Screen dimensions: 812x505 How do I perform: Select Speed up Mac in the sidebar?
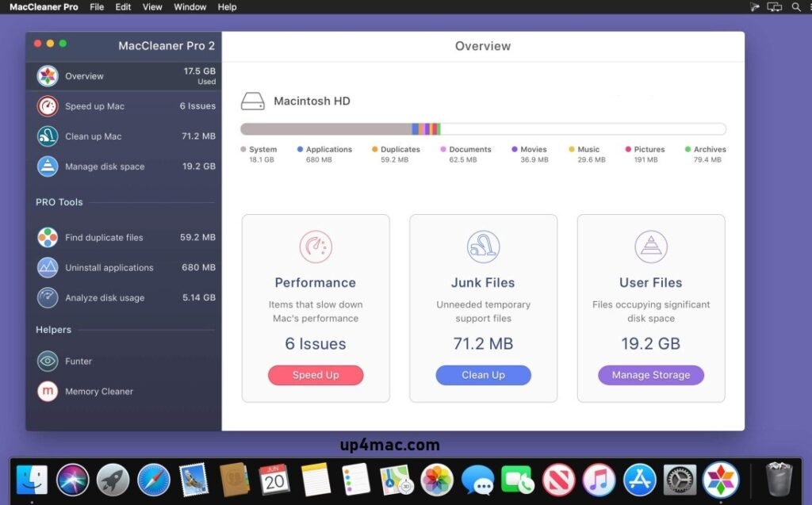click(92, 106)
